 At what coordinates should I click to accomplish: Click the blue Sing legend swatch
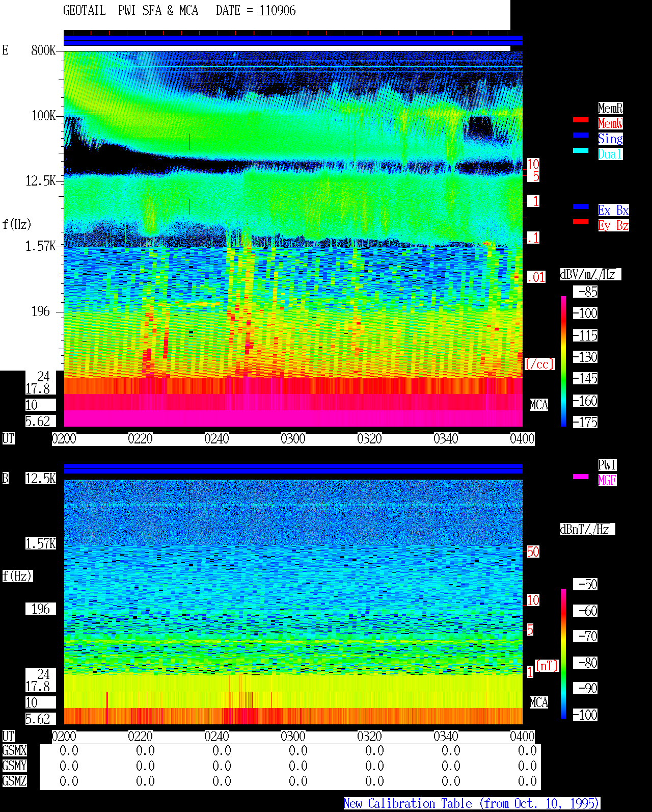[581, 135]
